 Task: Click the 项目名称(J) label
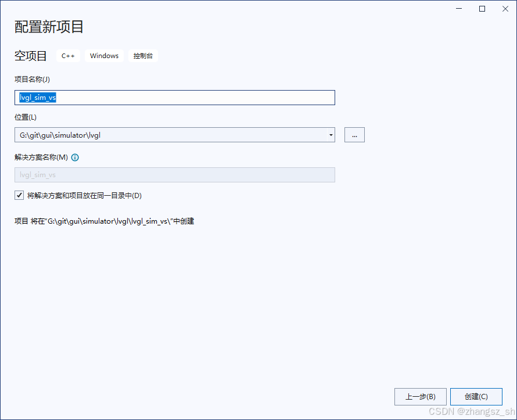[32, 80]
